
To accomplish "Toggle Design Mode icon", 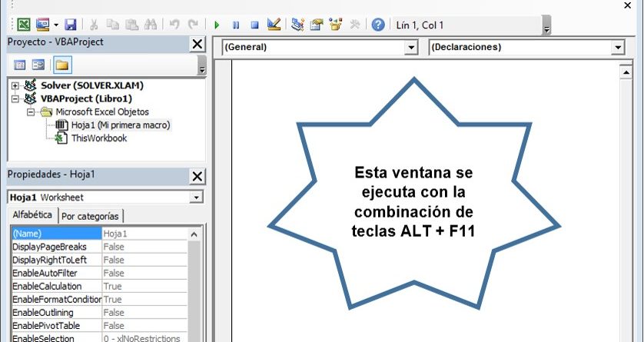I will (274, 25).
